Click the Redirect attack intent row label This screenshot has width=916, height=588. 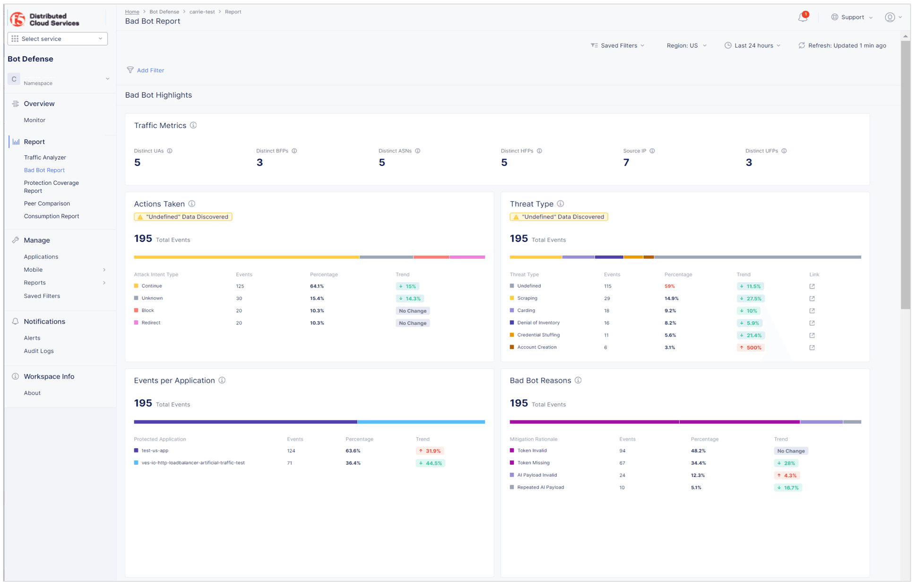coord(151,323)
